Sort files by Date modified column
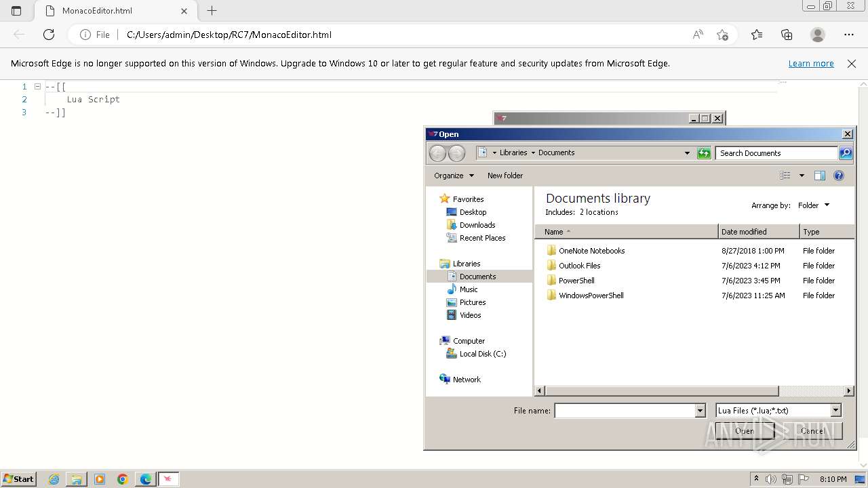868x488 pixels. 759,232
